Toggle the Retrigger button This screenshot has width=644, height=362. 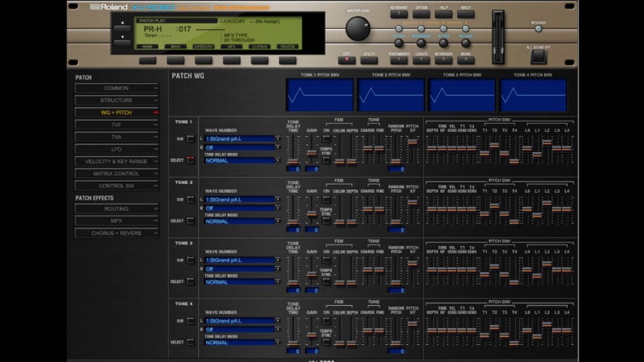(444, 60)
